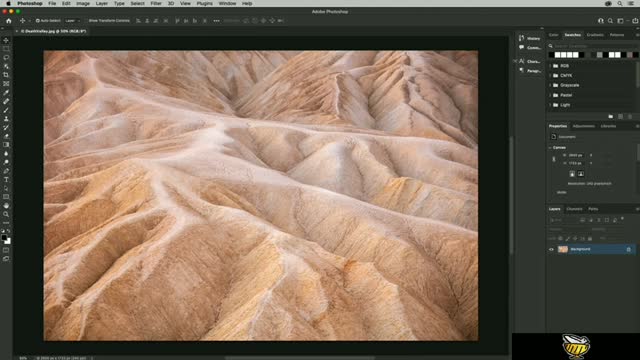
Task: Click the share icon in the options bar
Action: (635, 21)
